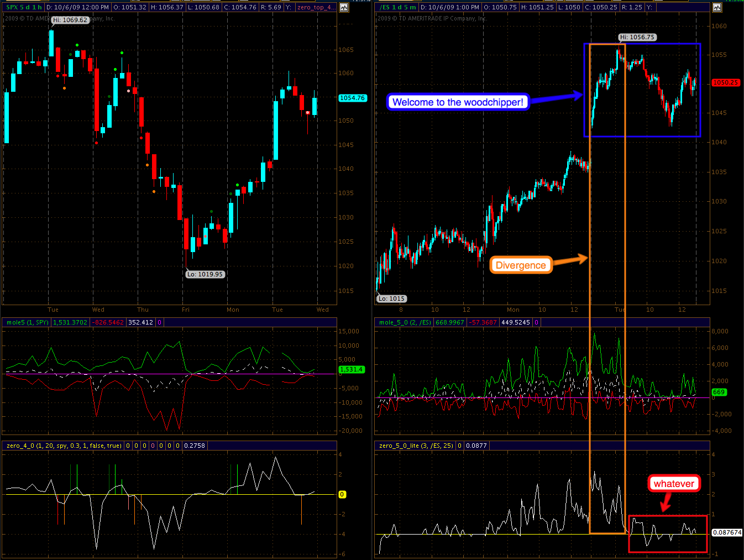
Task: Select the orange Divergence callout label
Action: (520, 265)
